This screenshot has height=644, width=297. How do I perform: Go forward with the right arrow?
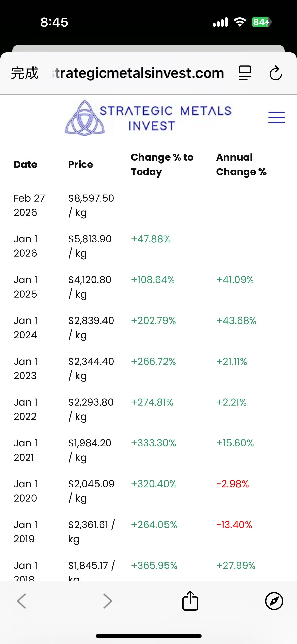[107, 601]
